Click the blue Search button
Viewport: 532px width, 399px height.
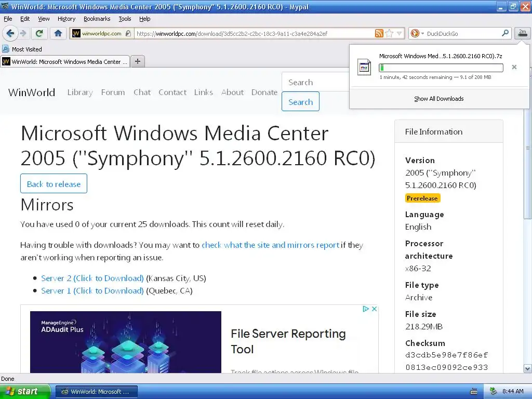point(301,101)
